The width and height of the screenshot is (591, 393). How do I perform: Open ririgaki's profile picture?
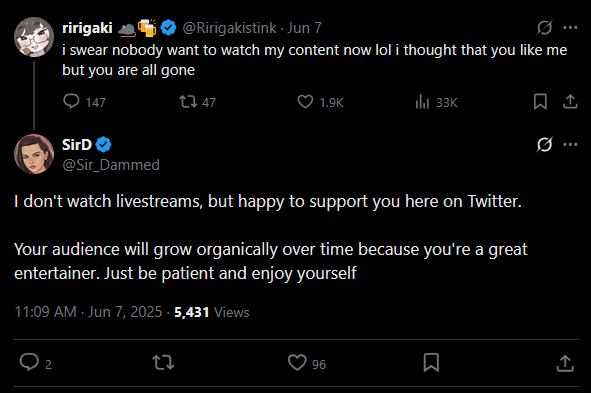(34, 37)
